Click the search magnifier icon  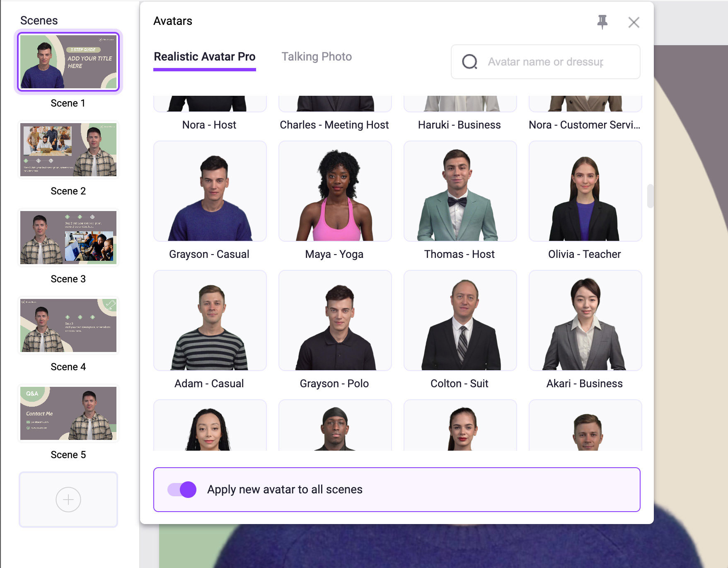click(470, 62)
